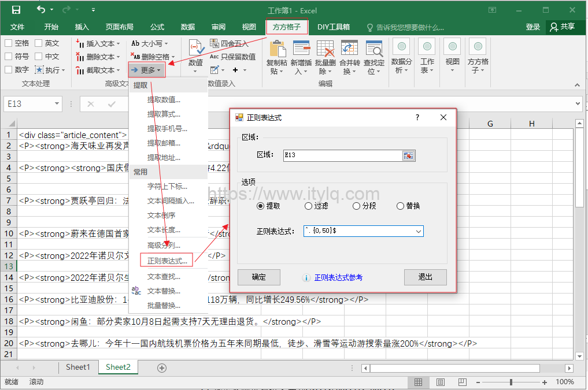Open the 合并转换 conversion tool
The width and height of the screenshot is (588, 390).
coord(348,57)
